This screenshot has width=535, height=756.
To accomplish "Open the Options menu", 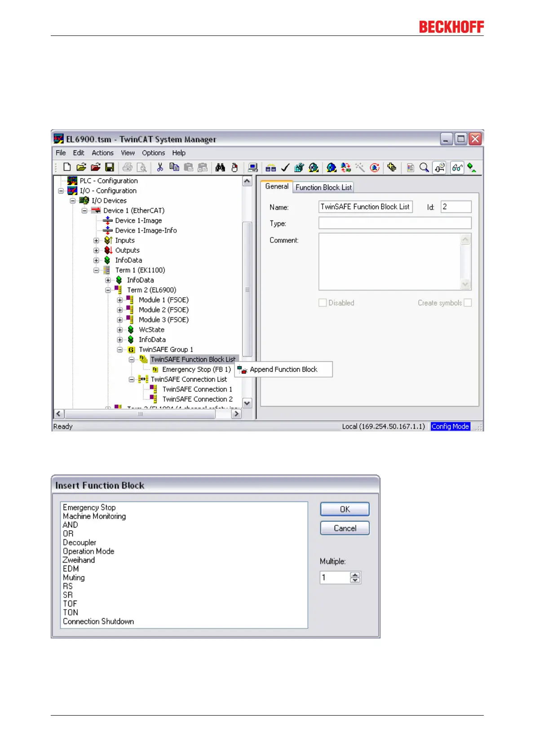I will (153, 153).
